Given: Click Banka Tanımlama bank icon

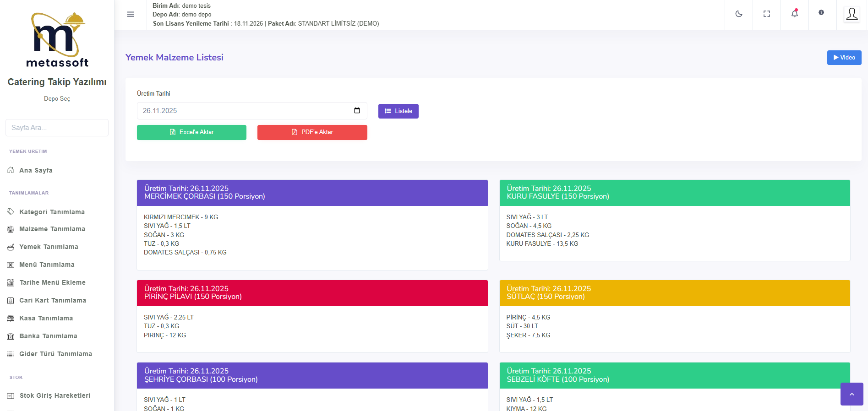Looking at the screenshot, I should [11, 336].
